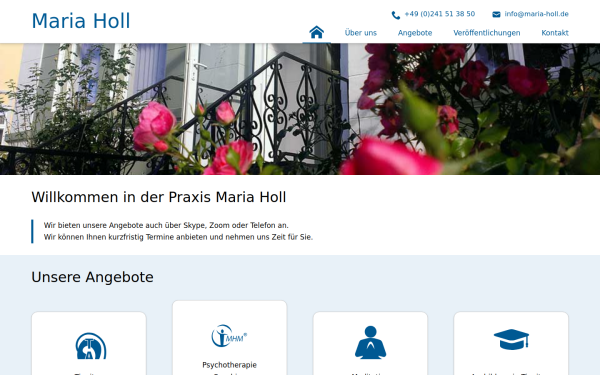Screen dimensions: 600x375
Task: Select the graduation cap icon
Action: (x=511, y=339)
